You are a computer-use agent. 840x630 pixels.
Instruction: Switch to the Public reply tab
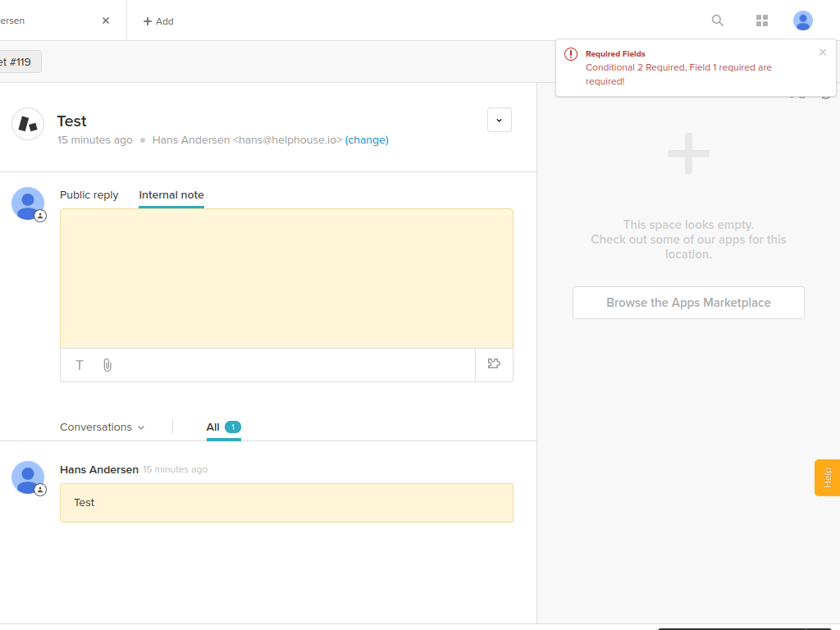point(89,195)
